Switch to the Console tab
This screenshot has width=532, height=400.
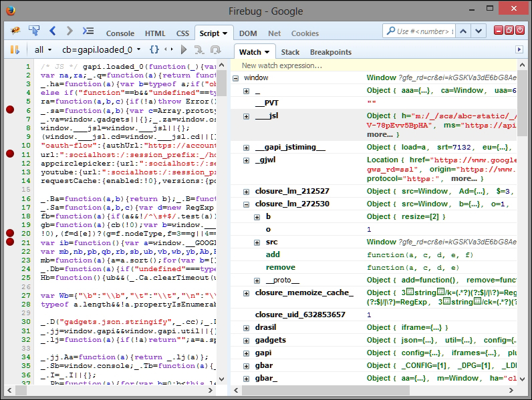click(120, 33)
